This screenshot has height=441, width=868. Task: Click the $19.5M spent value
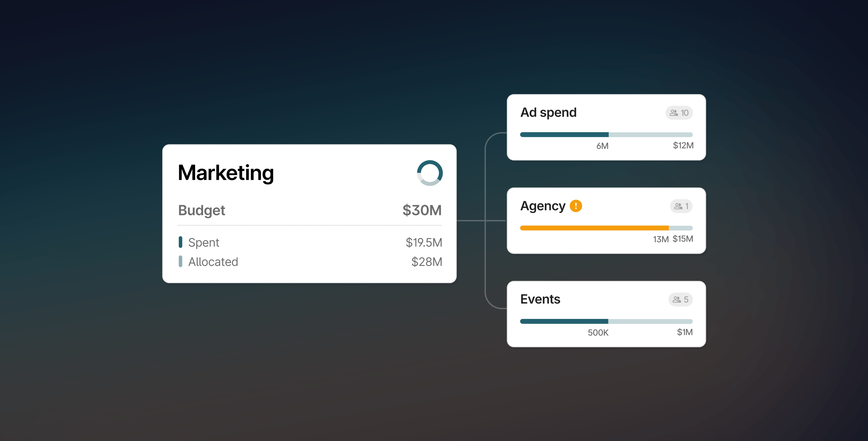pyautogui.click(x=424, y=242)
